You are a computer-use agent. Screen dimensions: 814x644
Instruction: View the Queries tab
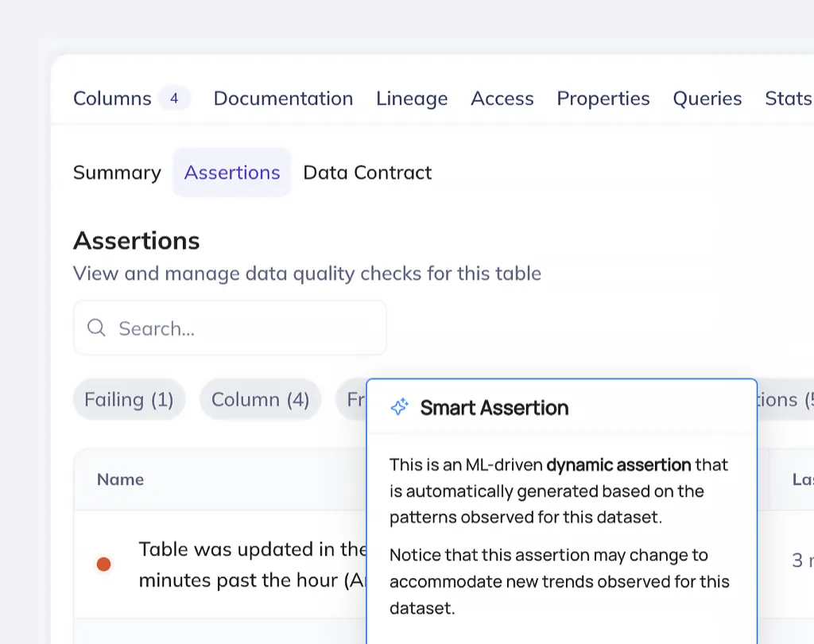point(707,99)
